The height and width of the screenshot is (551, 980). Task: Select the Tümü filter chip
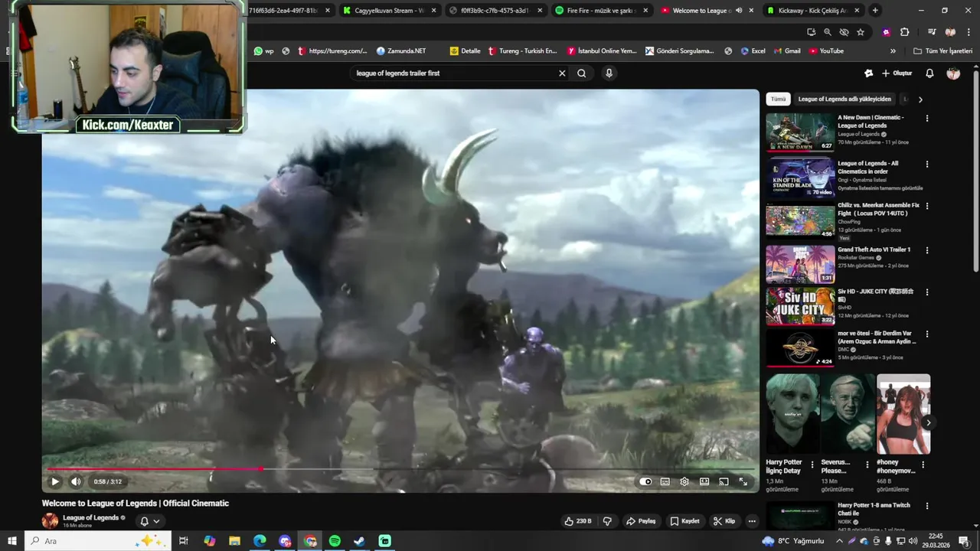778,99
